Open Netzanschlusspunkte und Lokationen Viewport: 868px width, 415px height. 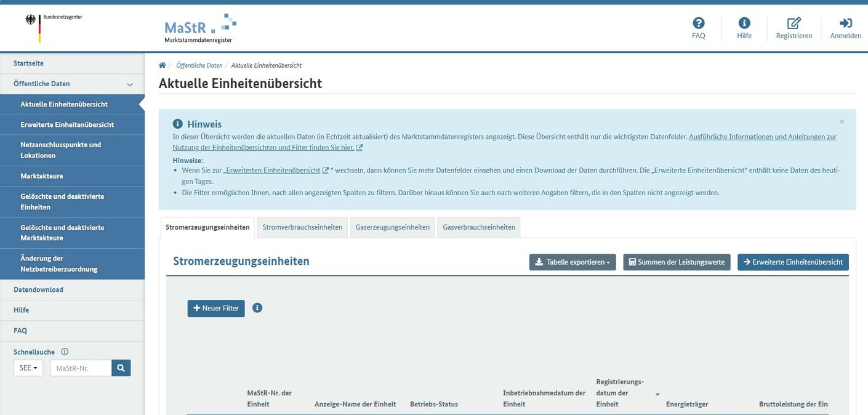72,150
